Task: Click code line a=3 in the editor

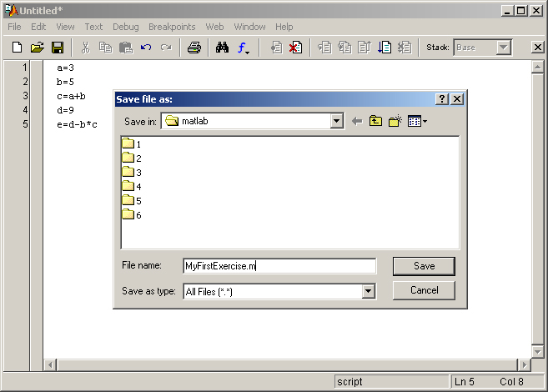Action: [x=65, y=68]
